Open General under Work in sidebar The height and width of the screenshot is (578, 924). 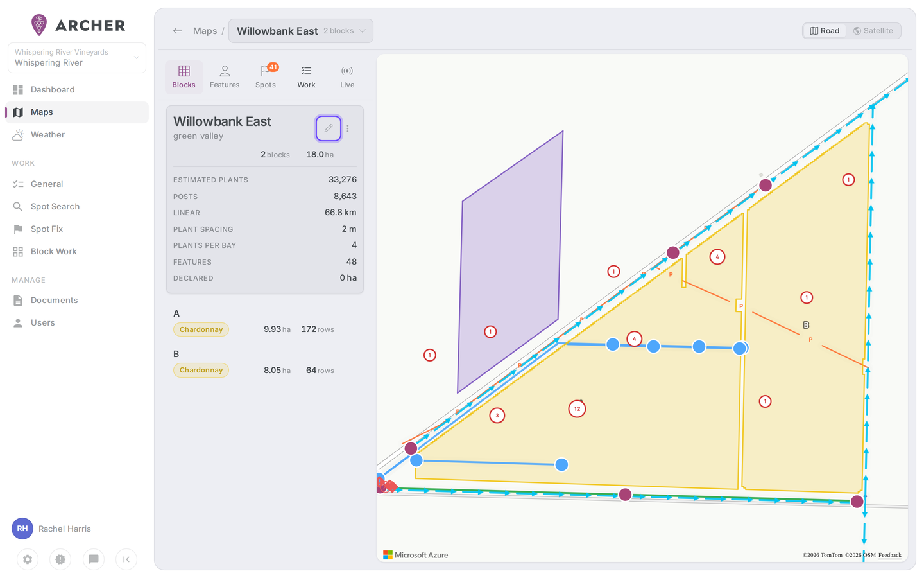point(77,184)
